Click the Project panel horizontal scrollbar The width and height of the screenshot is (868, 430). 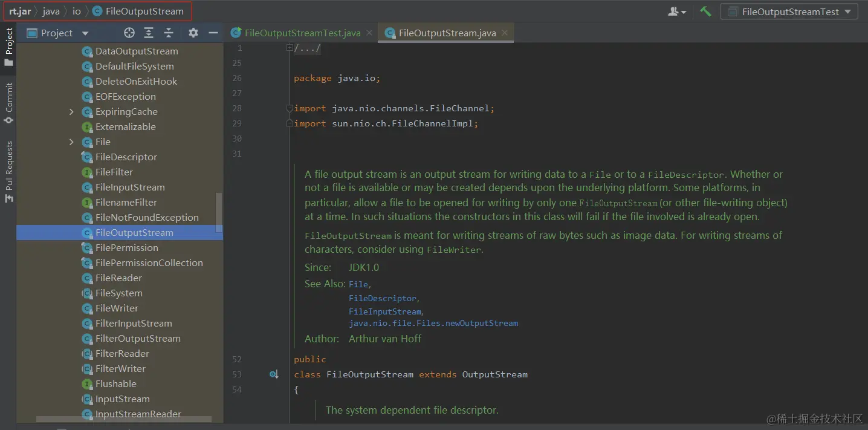(x=123, y=419)
